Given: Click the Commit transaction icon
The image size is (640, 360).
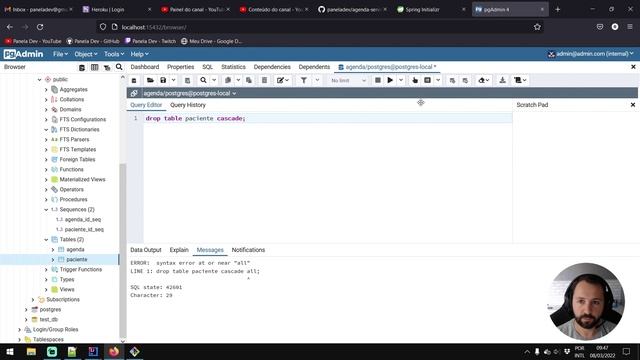Looking at the screenshot, I should pos(452,80).
